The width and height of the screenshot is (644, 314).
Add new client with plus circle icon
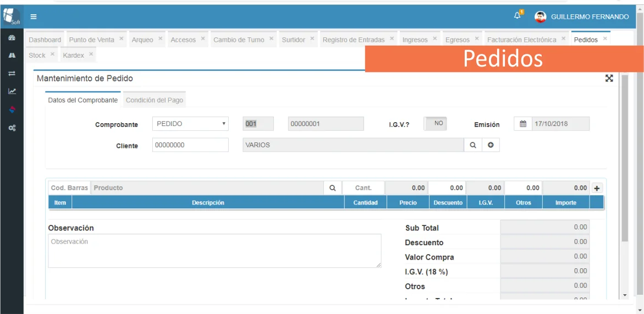pyautogui.click(x=491, y=145)
